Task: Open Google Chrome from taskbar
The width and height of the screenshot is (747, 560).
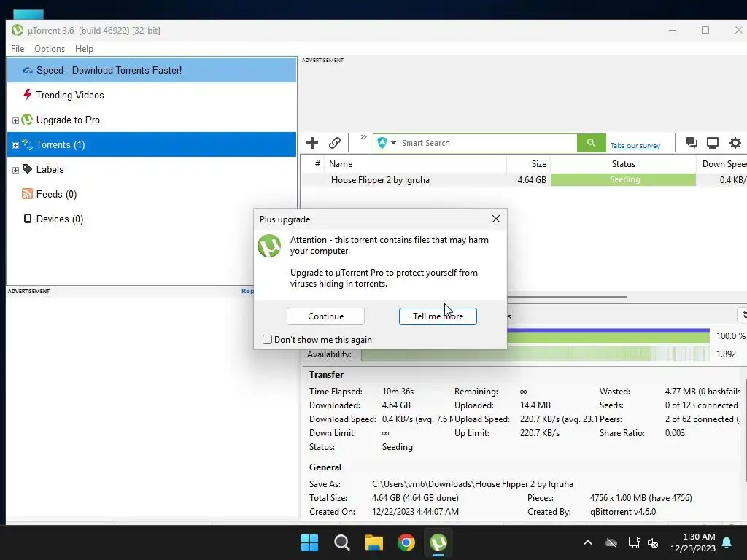Action: click(406, 542)
